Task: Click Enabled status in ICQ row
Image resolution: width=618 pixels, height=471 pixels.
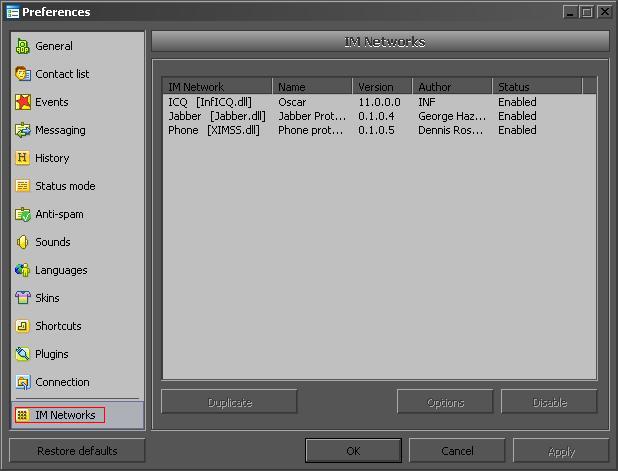Action: coord(517,102)
